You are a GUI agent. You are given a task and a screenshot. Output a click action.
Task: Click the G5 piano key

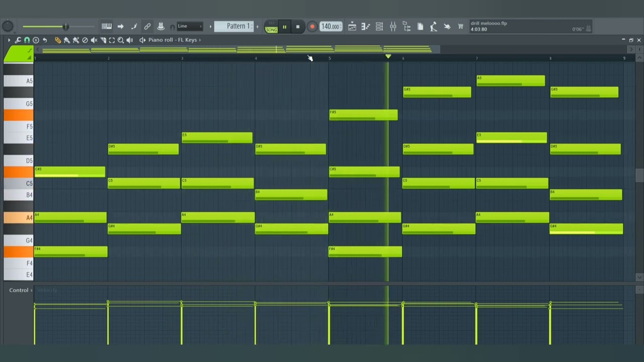(19, 104)
